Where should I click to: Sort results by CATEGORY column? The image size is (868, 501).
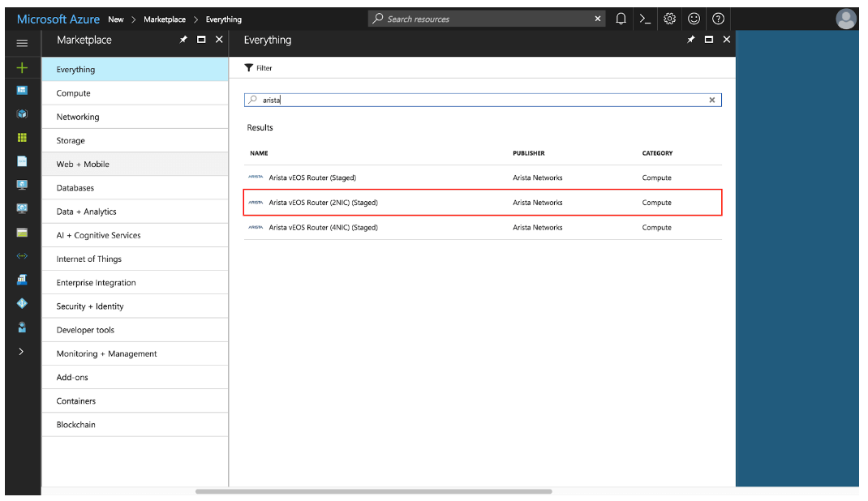[x=658, y=153]
